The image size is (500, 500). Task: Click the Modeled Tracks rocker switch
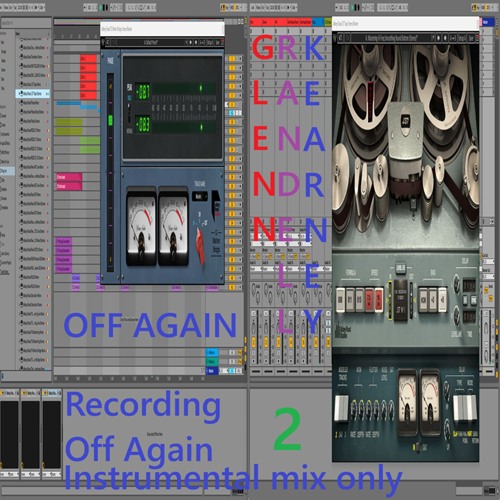(341, 408)
